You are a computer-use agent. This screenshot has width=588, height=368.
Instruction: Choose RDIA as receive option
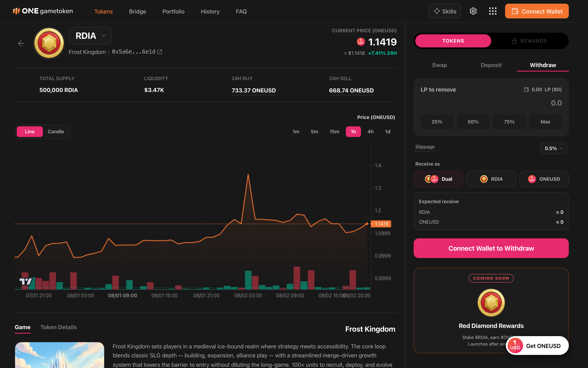point(491,179)
